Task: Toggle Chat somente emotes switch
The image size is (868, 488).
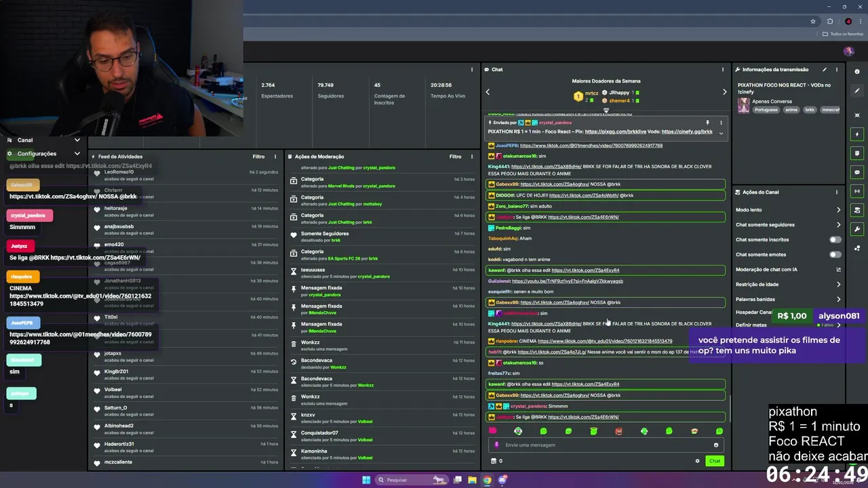Action: point(835,254)
